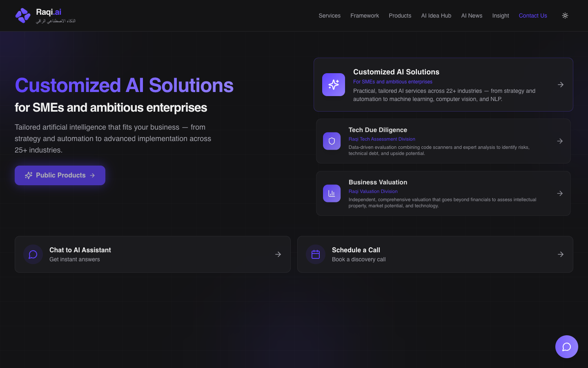This screenshot has width=588, height=368.
Task: Click the Arabic tagline under the logo
Action: tap(56, 21)
